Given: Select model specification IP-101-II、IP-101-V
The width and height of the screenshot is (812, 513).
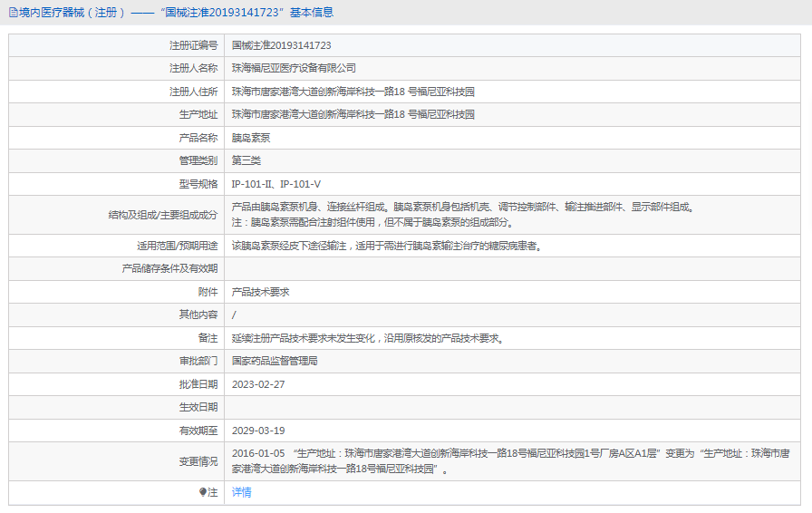Looking at the screenshot, I should pyautogui.click(x=275, y=184).
